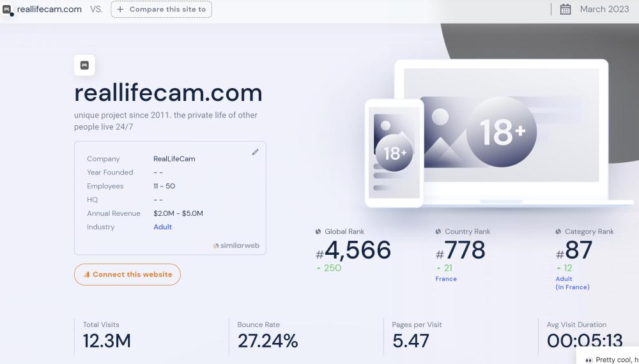Open the March 2023 date selector

[594, 10]
